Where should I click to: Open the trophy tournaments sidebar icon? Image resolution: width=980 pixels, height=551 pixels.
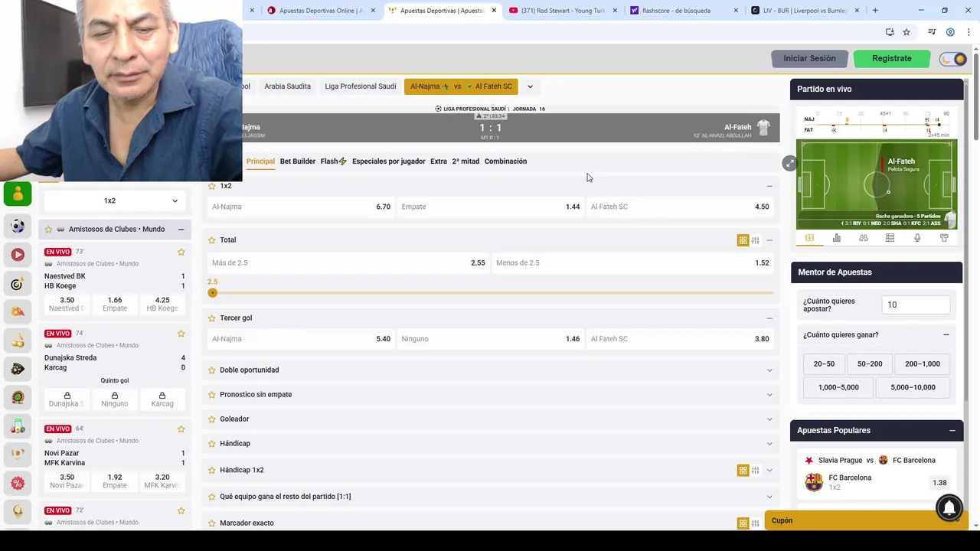(18, 454)
